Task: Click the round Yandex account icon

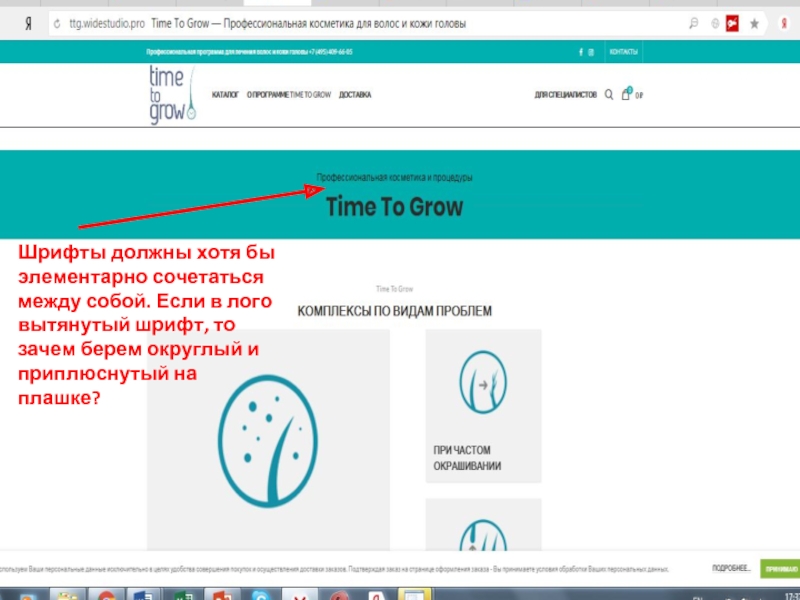Action: click(x=785, y=23)
